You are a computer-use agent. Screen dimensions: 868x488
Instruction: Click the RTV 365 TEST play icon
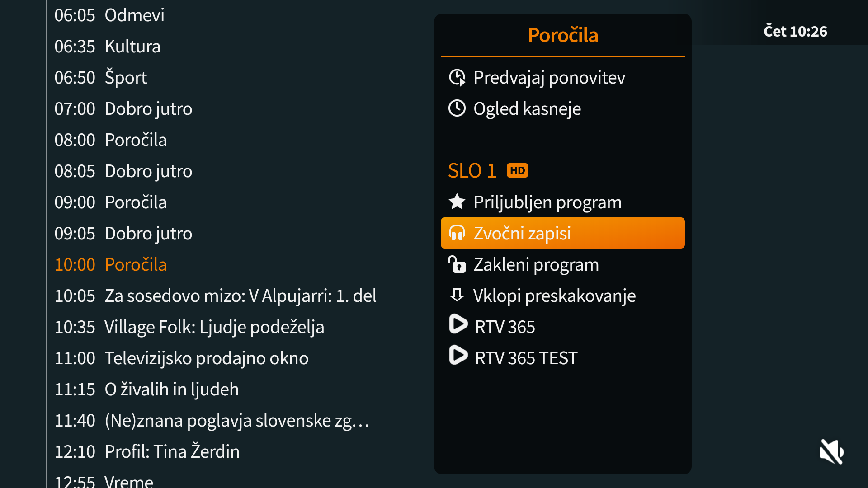click(x=458, y=356)
